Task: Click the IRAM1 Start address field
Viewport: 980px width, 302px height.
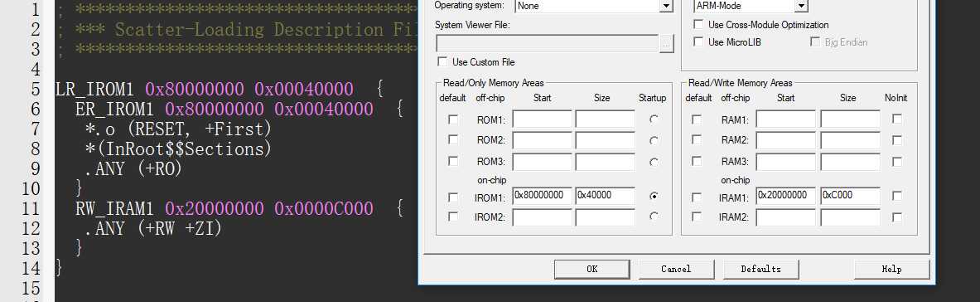Action: [786, 196]
